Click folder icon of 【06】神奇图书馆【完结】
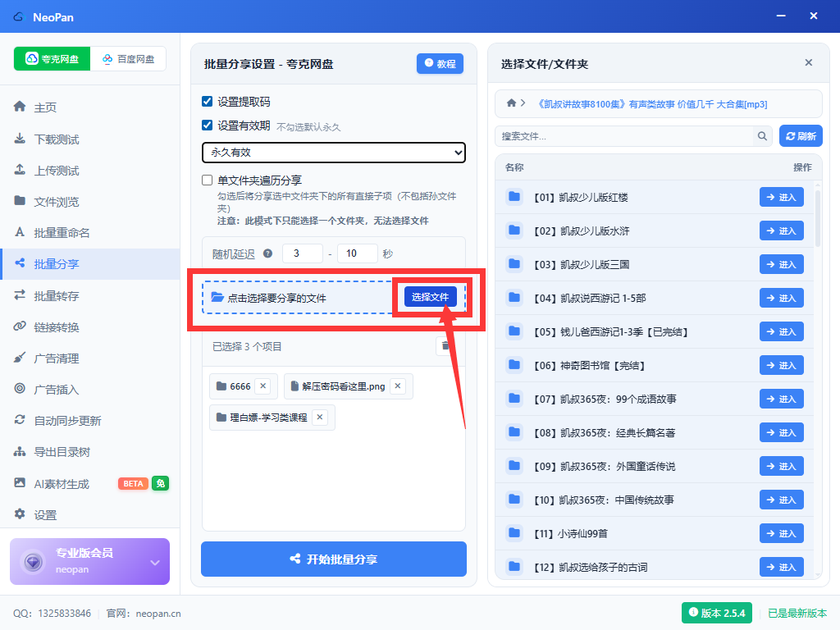The height and width of the screenshot is (630, 840). coord(514,365)
